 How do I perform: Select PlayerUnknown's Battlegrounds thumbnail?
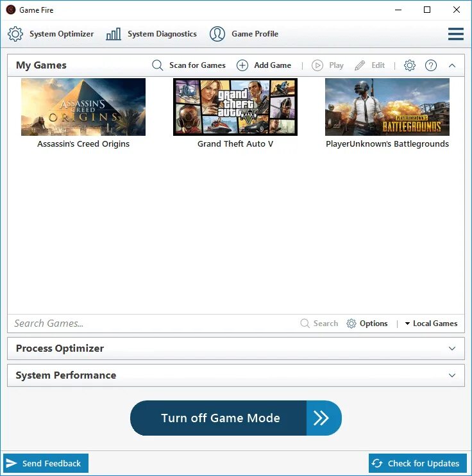[x=387, y=107]
